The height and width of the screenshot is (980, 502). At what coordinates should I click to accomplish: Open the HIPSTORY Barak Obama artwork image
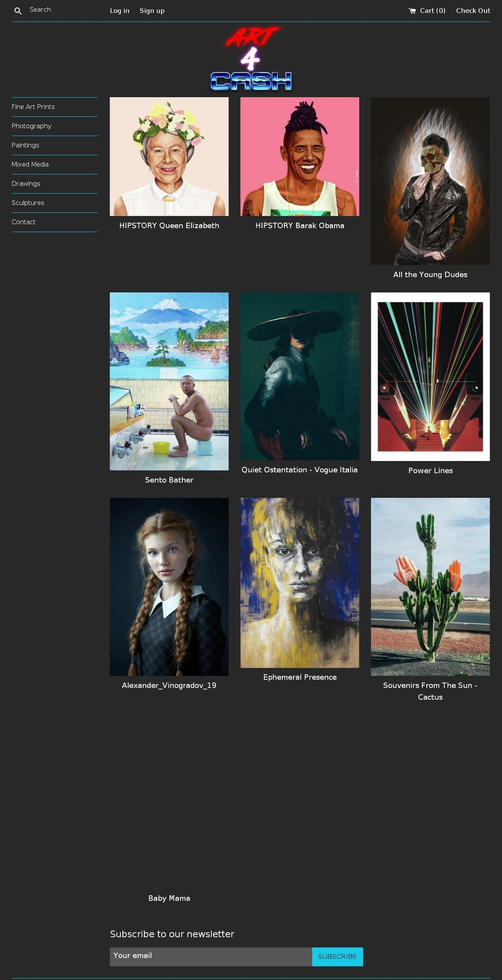click(300, 156)
